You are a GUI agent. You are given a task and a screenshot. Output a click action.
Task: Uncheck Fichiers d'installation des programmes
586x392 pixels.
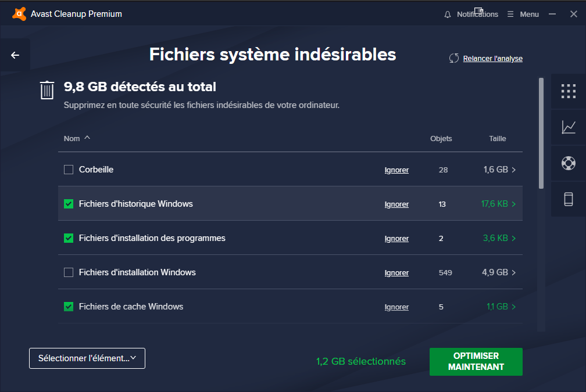(69, 238)
